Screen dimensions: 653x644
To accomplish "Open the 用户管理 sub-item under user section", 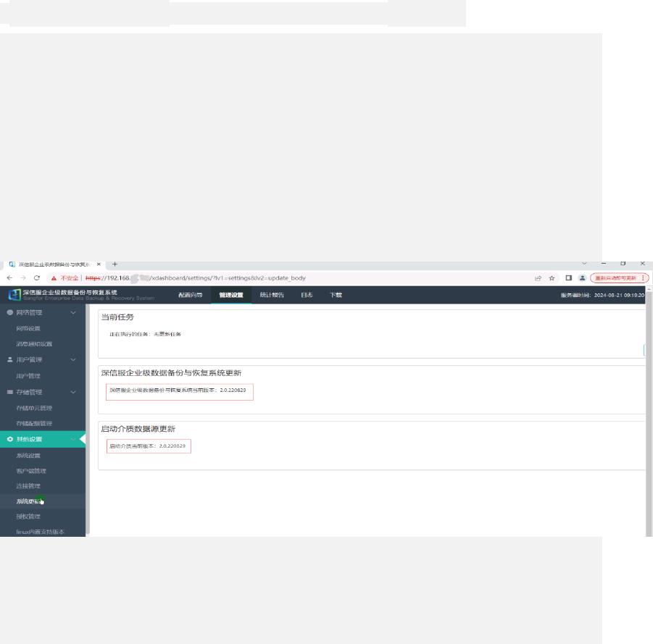I will point(28,376).
